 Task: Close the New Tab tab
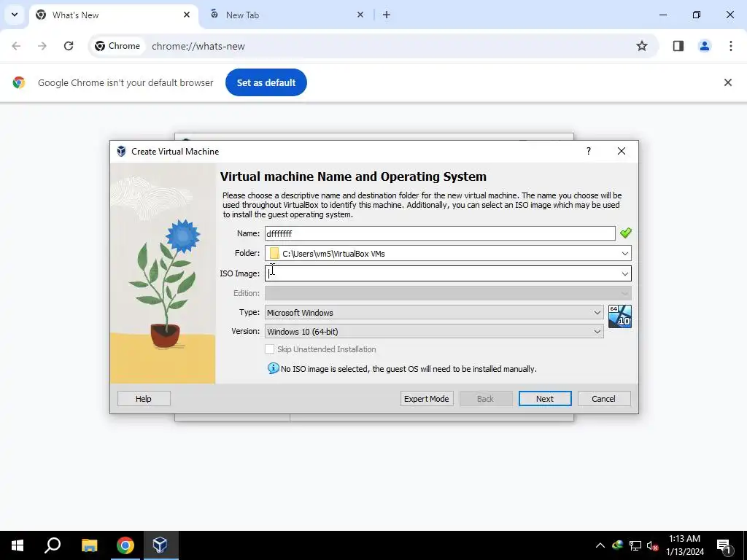coord(360,15)
